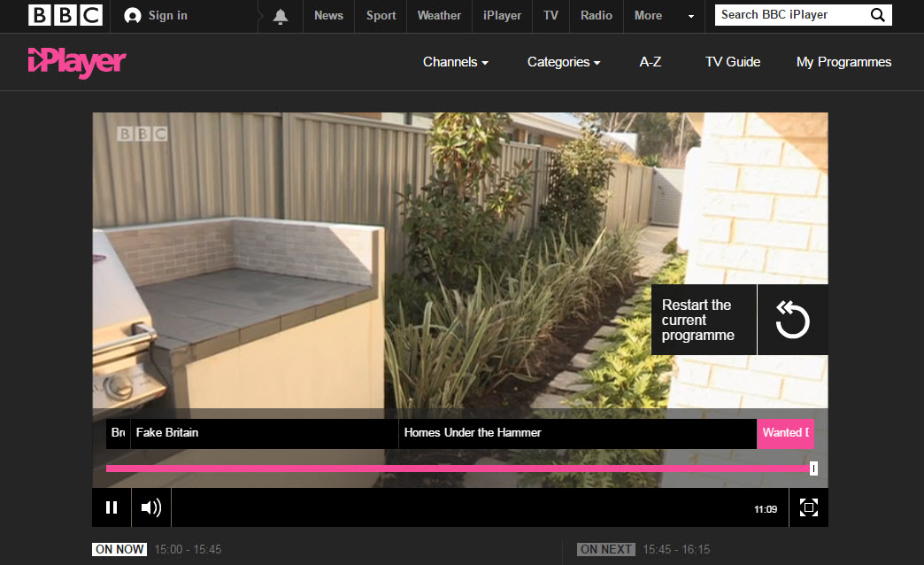Go to Sport in the BBC navigation
Viewport: 924px width, 565px height.
pyautogui.click(x=381, y=15)
